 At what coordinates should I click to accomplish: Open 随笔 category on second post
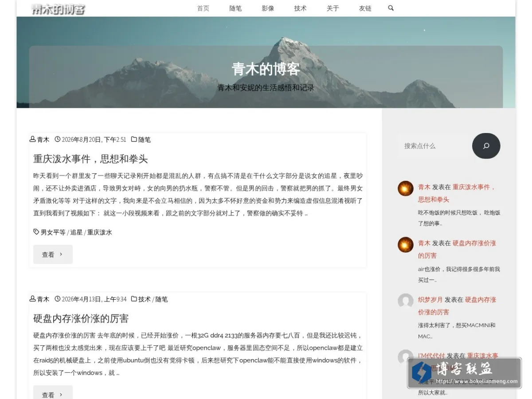tap(161, 299)
